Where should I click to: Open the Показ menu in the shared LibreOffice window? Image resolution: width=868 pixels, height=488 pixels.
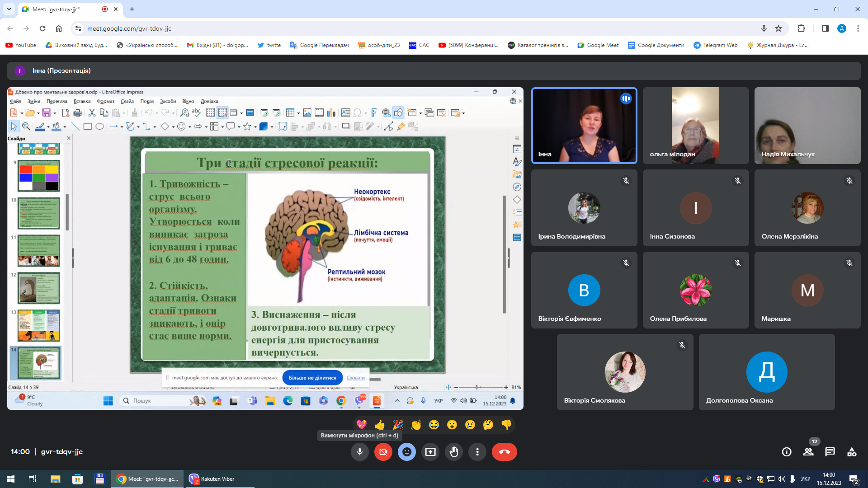click(147, 101)
